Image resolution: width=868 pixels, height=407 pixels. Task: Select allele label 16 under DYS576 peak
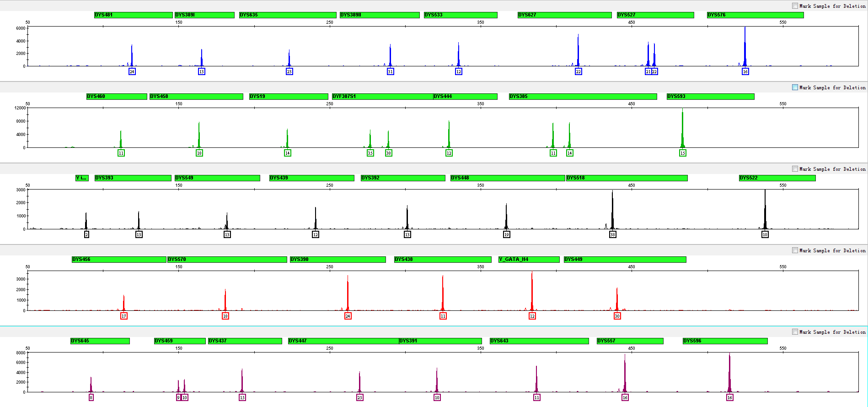(x=745, y=72)
